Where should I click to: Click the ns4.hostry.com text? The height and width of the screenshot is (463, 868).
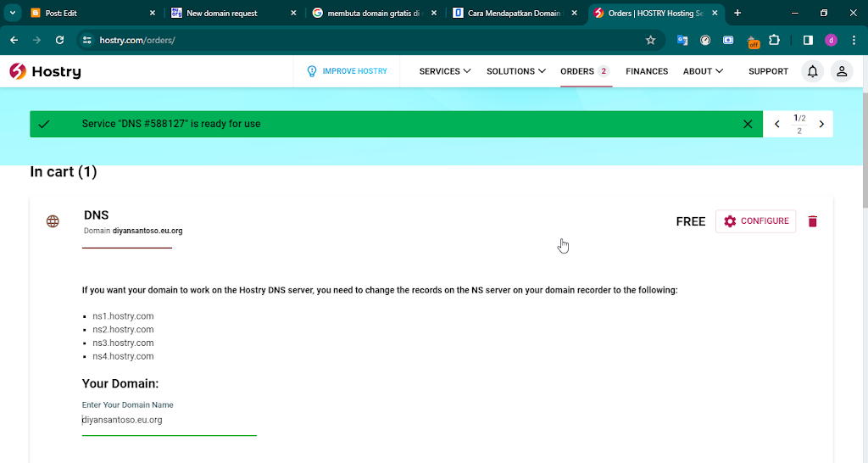coord(123,356)
